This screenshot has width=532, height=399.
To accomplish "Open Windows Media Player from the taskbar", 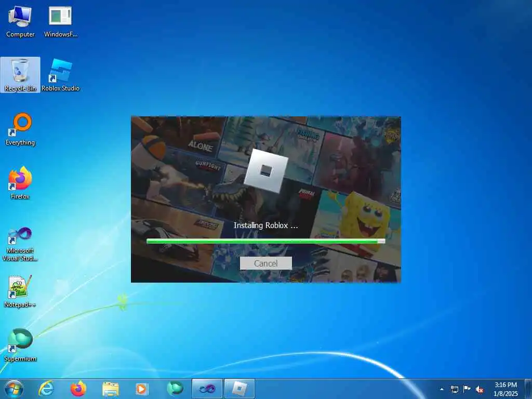I will (142, 389).
